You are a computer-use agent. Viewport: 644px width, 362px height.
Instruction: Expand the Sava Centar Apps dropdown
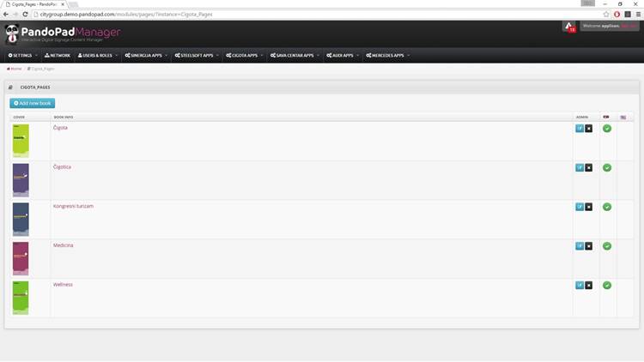295,56
